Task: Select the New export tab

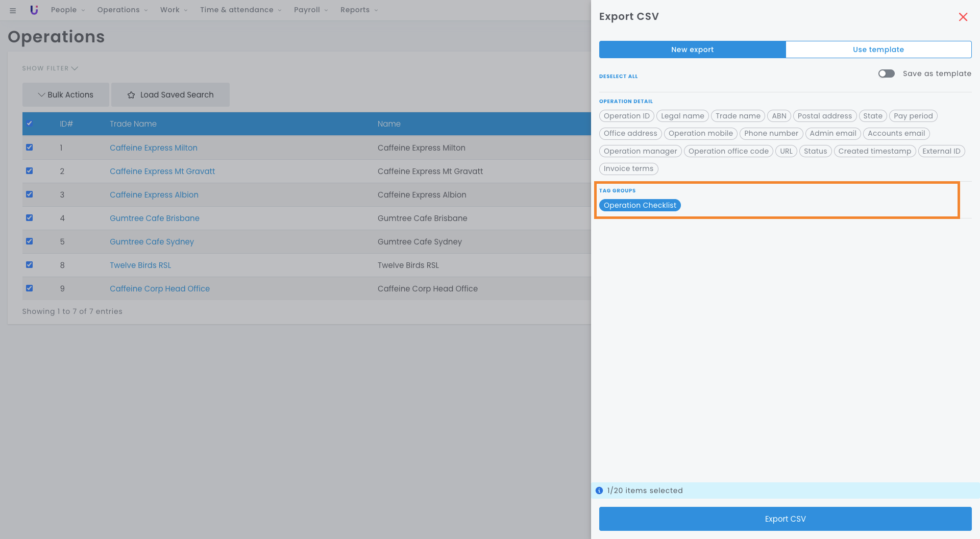Action: tap(692, 50)
